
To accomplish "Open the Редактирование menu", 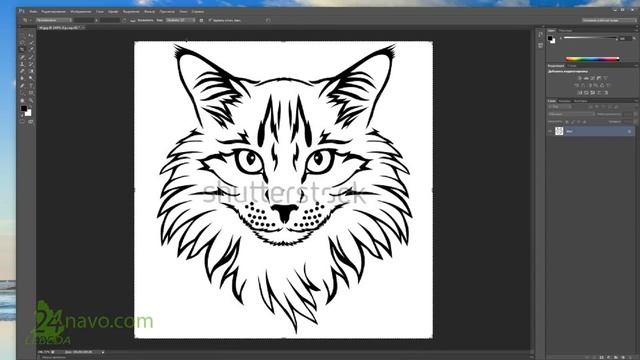I will pos(53,11).
